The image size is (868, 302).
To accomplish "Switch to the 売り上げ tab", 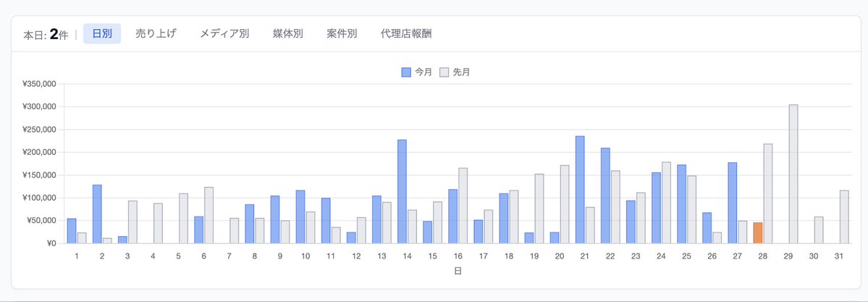I will (156, 34).
